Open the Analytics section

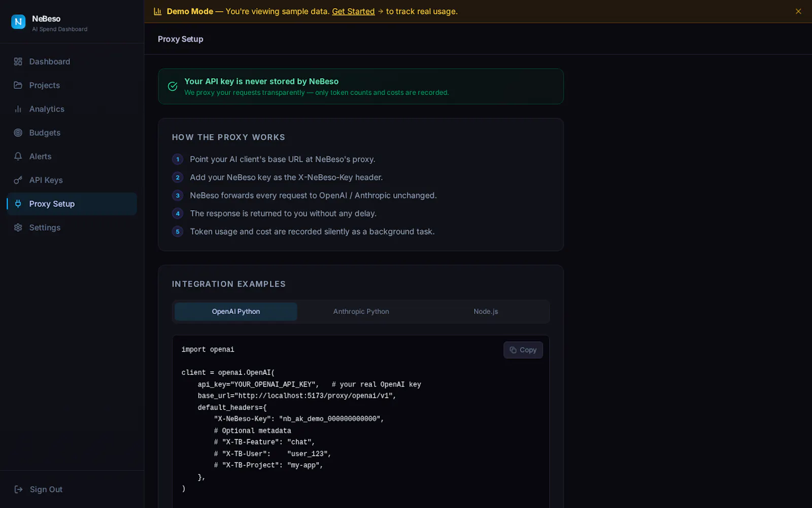coord(72,109)
